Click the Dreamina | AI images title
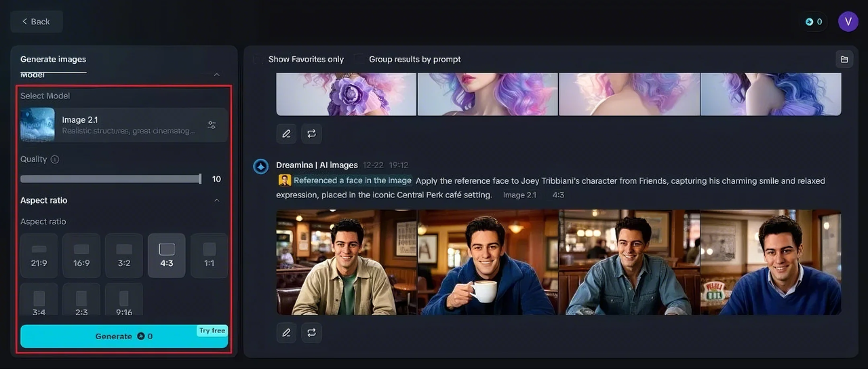This screenshot has height=369, width=868. [x=317, y=165]
